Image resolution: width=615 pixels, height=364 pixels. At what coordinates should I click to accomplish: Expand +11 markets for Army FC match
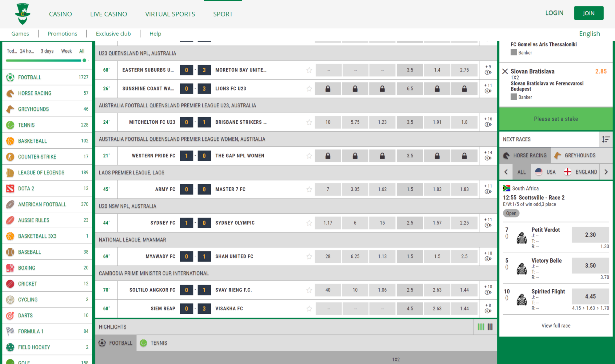pos(488,189)
